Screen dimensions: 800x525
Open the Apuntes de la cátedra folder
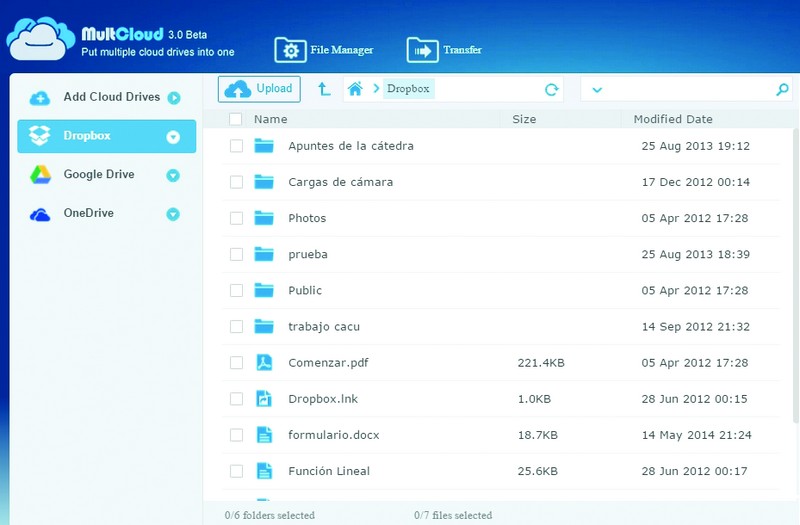(351, 146)
